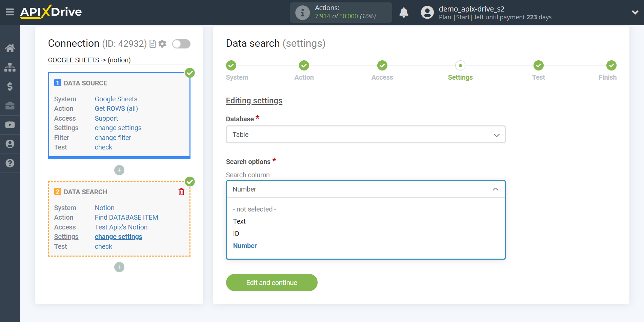Select the Number option in list
The image size is (644, 322).
pyautogui.click(x=245, y=246)
